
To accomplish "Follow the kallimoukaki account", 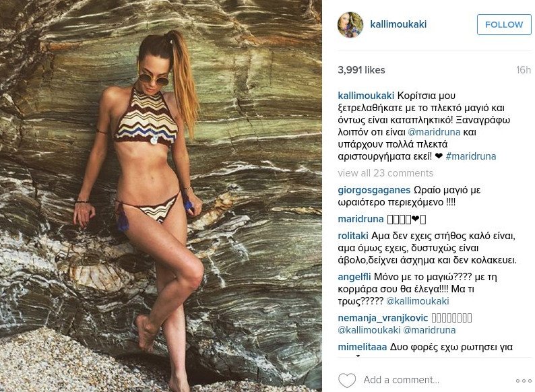I will pyautogui.click(x=504, y=24).
